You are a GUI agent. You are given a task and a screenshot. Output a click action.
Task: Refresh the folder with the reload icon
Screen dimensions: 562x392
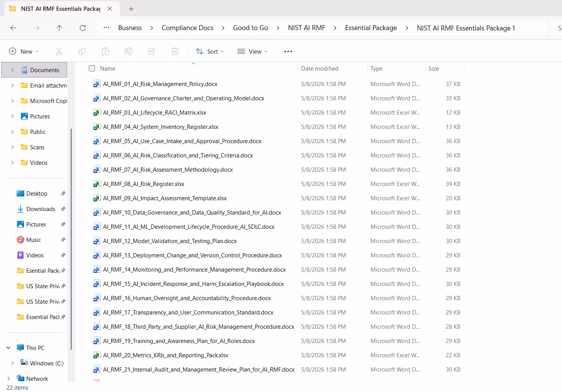(83, 28)
